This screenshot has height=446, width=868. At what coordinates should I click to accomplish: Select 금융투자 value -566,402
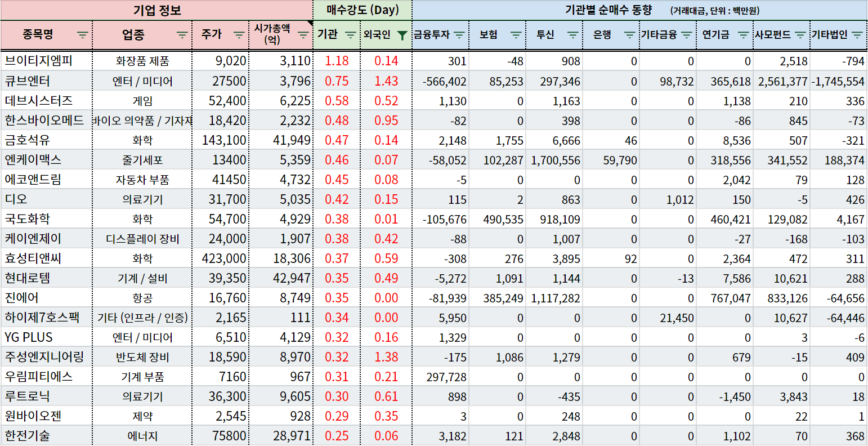441,81
